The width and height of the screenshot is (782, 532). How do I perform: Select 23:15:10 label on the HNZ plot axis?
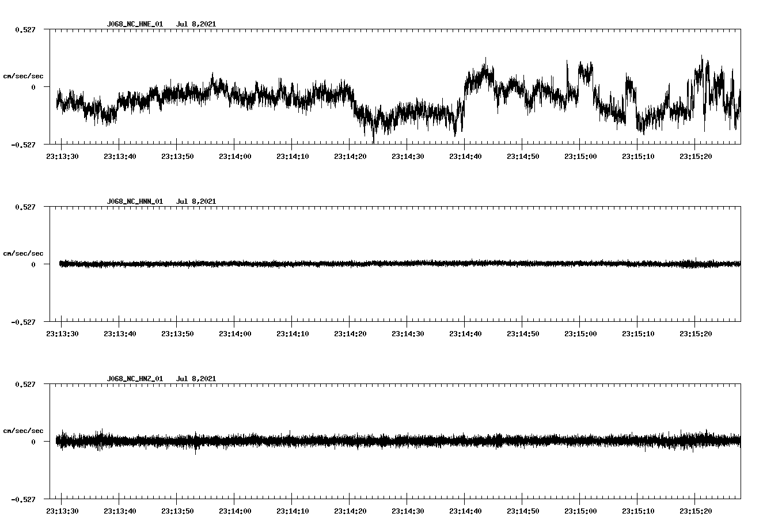(637, 511)
